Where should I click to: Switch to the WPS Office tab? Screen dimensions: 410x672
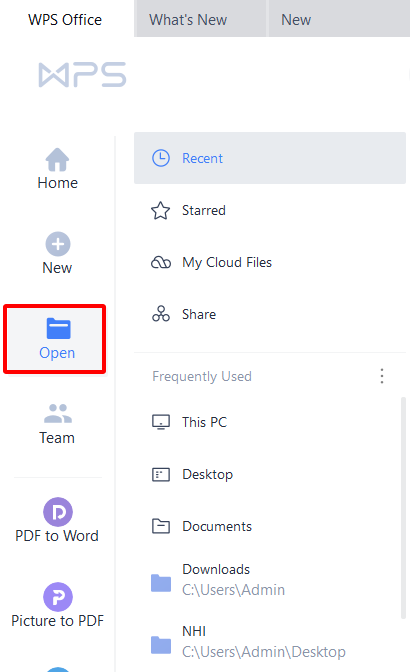coord(65,20)
